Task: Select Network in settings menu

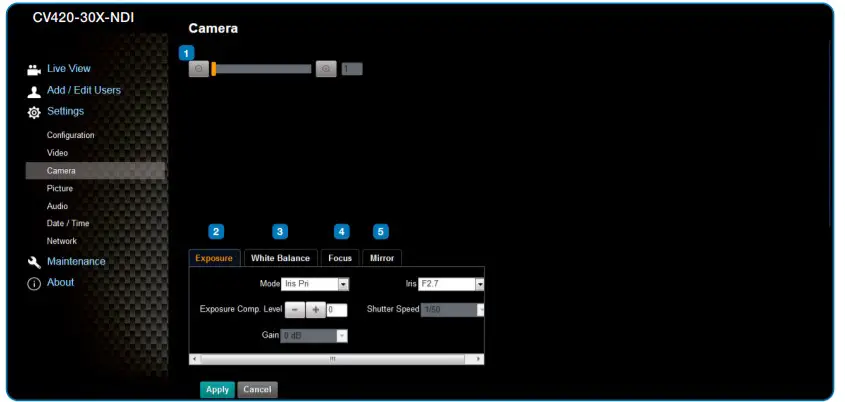Action: [x=61, y=241]
